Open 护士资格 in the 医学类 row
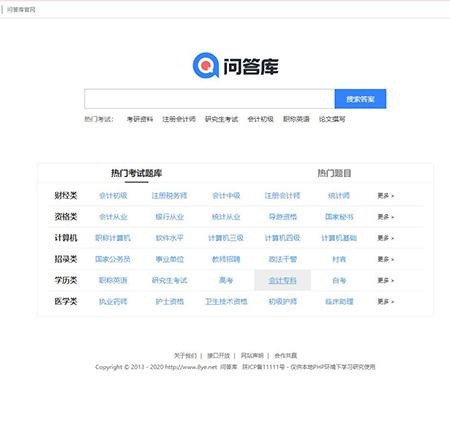This screenshot has height=434, width=450. 169,301
